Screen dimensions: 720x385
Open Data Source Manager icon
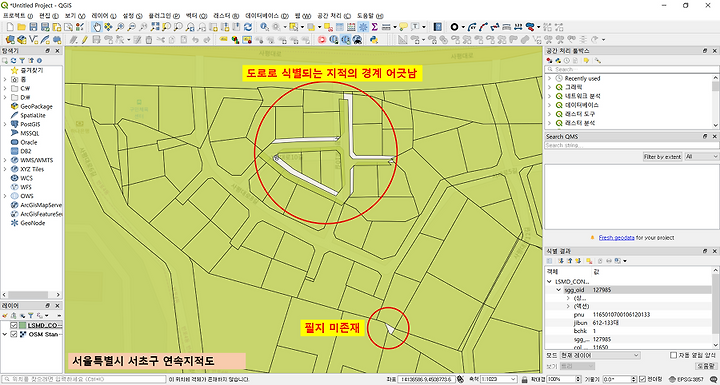10,40
